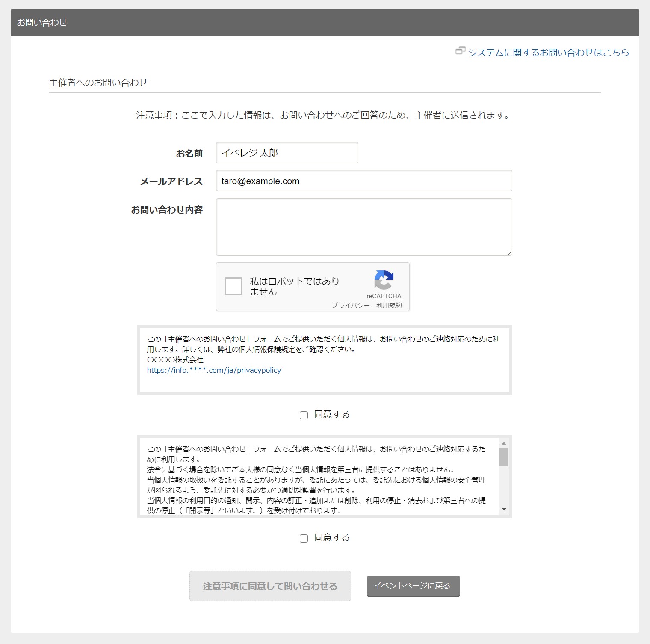The width and height of the screenshot is (650, 644).
Task: Click the イベントページに戻る button
Action: point(413,586)
